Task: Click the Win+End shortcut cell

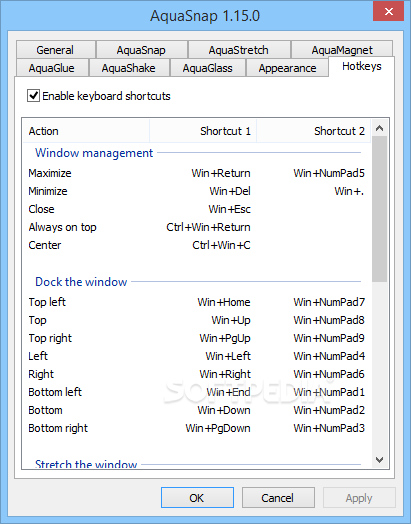Action: tap(228, 392)
